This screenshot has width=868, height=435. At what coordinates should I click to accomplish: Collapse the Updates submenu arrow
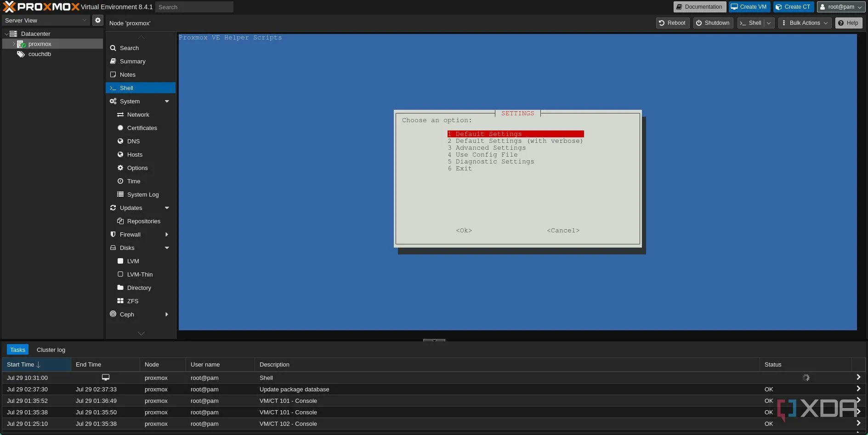pyautogui.click(x=167, y=208)
